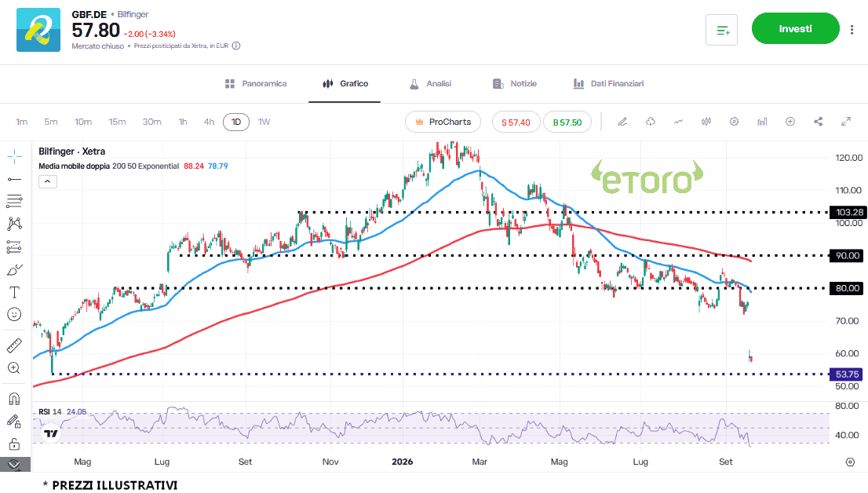868x493 pixels.
Task: Open the Dati Finanziari tab
Action: point(608,84)
